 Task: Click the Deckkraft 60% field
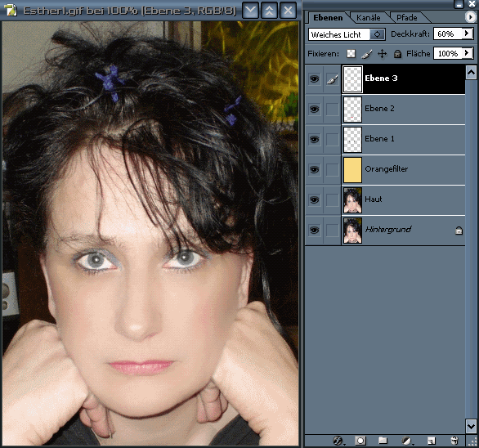click(x=448, y=34)
